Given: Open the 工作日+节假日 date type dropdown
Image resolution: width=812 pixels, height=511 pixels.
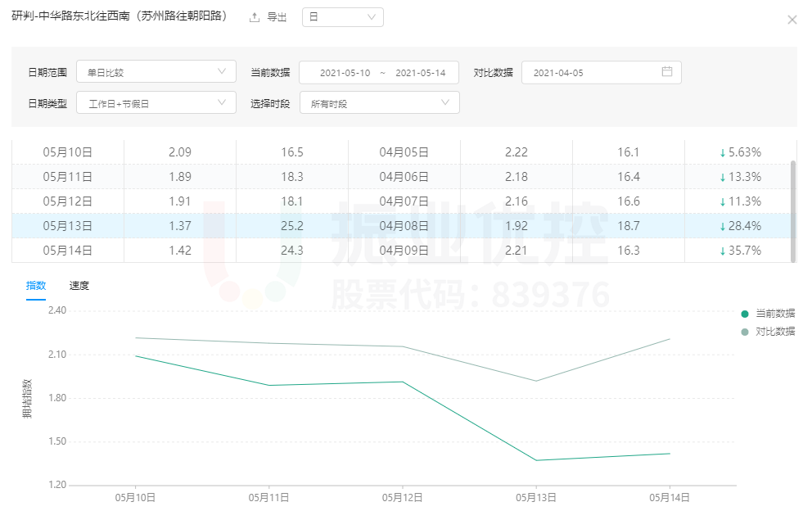Looking at the screenshot, I should pyautogui.click(x=156, y=103).
